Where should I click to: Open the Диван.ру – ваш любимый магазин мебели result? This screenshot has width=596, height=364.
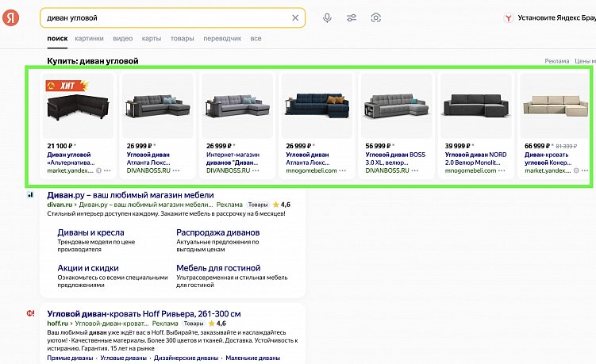pos(130,195)
